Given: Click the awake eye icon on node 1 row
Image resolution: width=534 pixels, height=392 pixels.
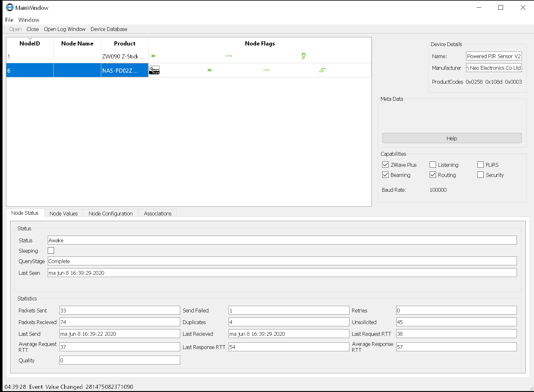Looking at the screenshot, I should coord(153,56).
